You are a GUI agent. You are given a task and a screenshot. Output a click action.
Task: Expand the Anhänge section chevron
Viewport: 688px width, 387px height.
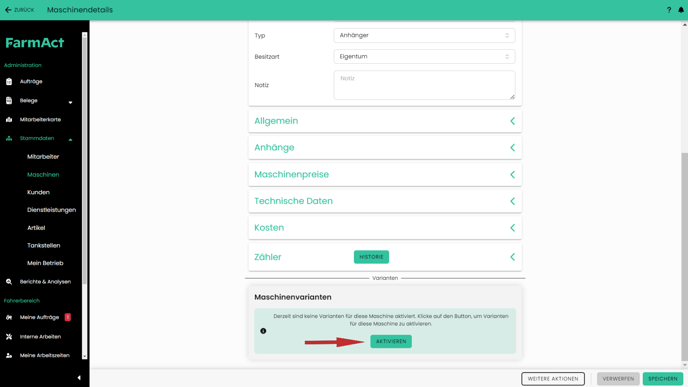[512, 148]
